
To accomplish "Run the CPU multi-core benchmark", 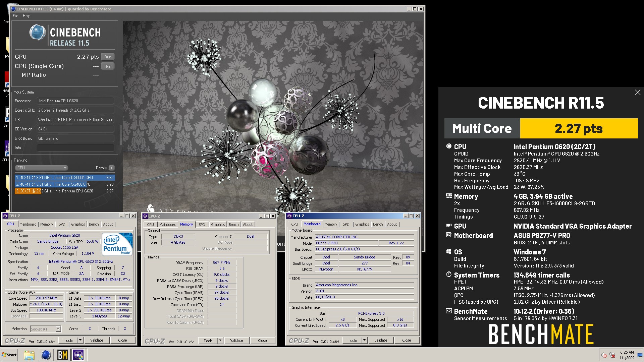I will pos(108,57).
